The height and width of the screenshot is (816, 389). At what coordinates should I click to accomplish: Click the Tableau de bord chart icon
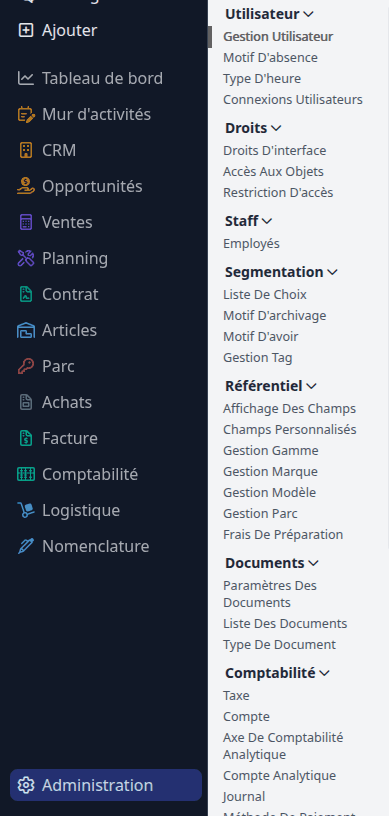(26, 78)
